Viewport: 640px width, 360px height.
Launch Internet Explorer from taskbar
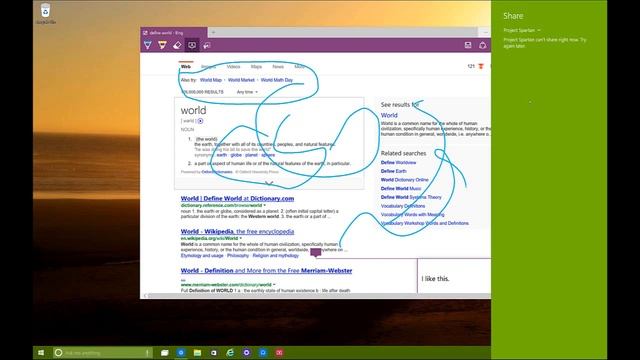click(230, 353)
